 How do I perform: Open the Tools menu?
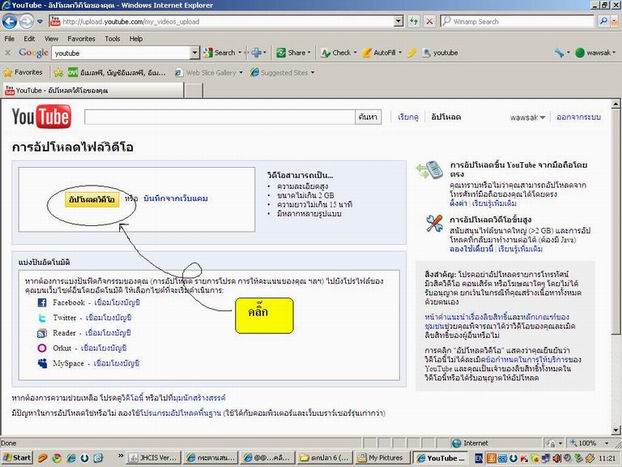[x=112, y=38]
